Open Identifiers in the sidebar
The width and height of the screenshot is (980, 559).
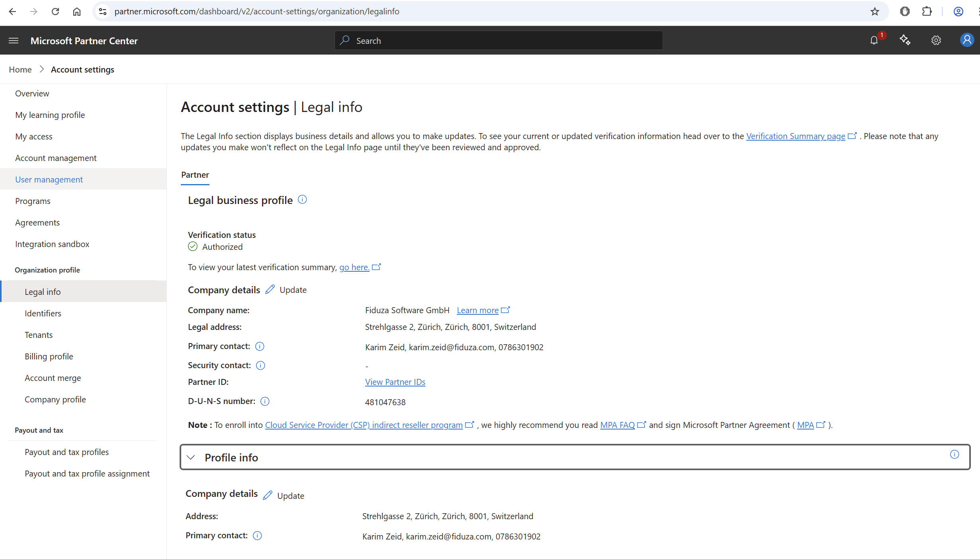pos(43,314)
